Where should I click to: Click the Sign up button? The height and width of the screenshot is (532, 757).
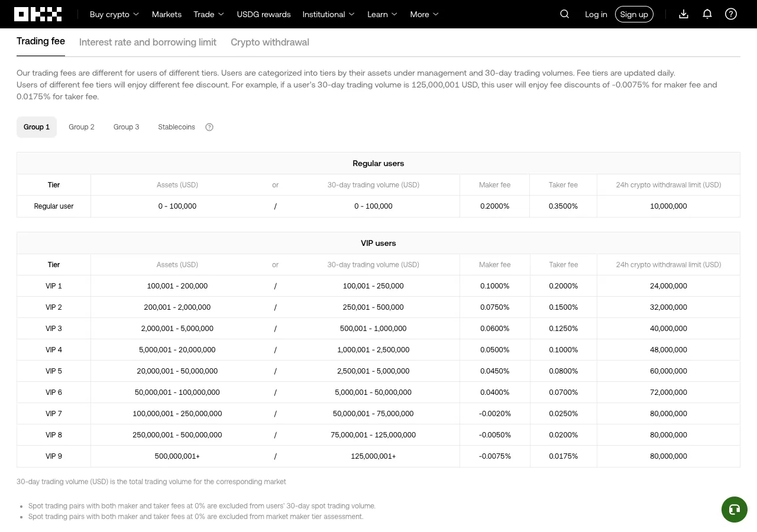634,14
